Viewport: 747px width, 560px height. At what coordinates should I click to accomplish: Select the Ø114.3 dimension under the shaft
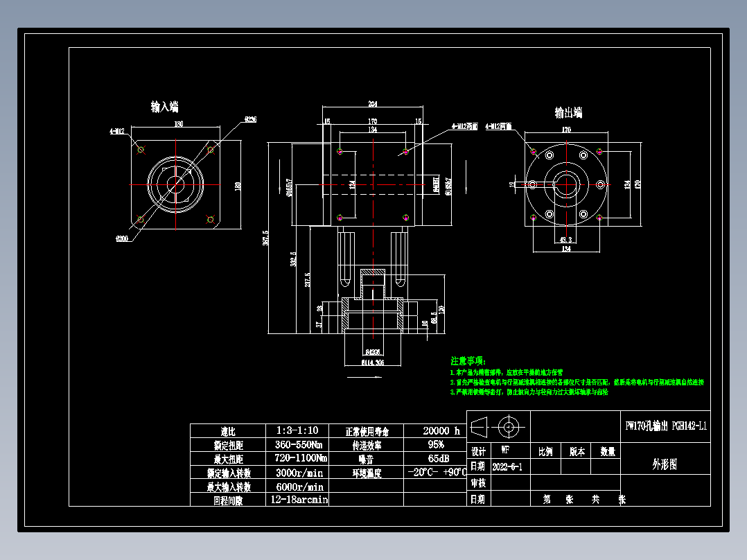tap(373, 362)
